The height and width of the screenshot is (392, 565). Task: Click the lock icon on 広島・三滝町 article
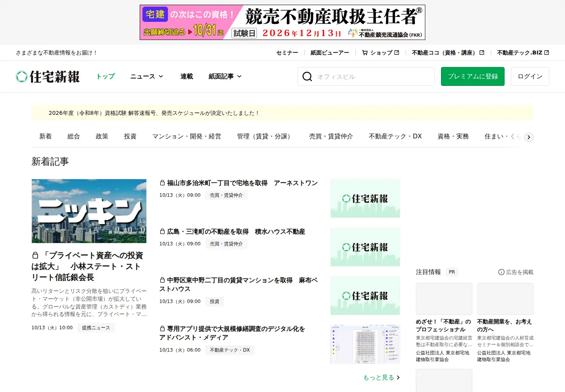point(162,231)
